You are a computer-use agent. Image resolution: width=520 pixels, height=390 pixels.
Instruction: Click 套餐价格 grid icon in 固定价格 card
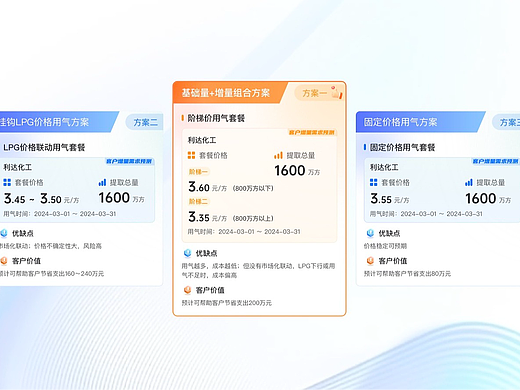tap(374, 182)
